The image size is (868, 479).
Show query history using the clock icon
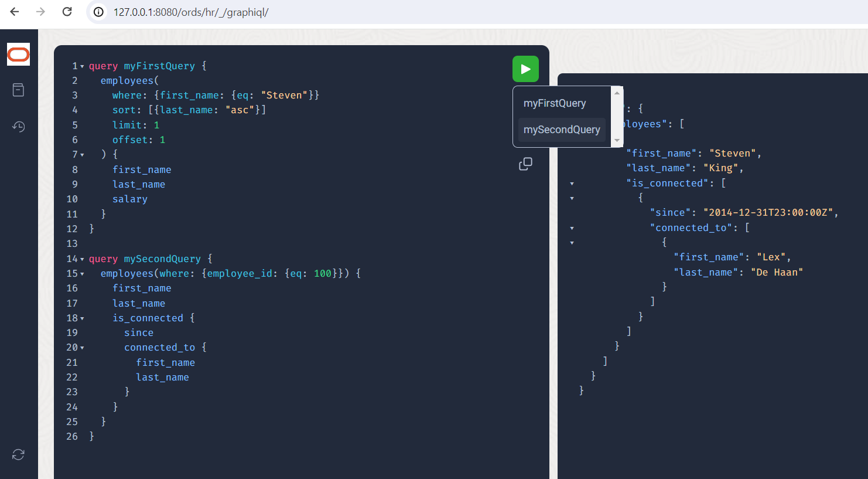18,126
